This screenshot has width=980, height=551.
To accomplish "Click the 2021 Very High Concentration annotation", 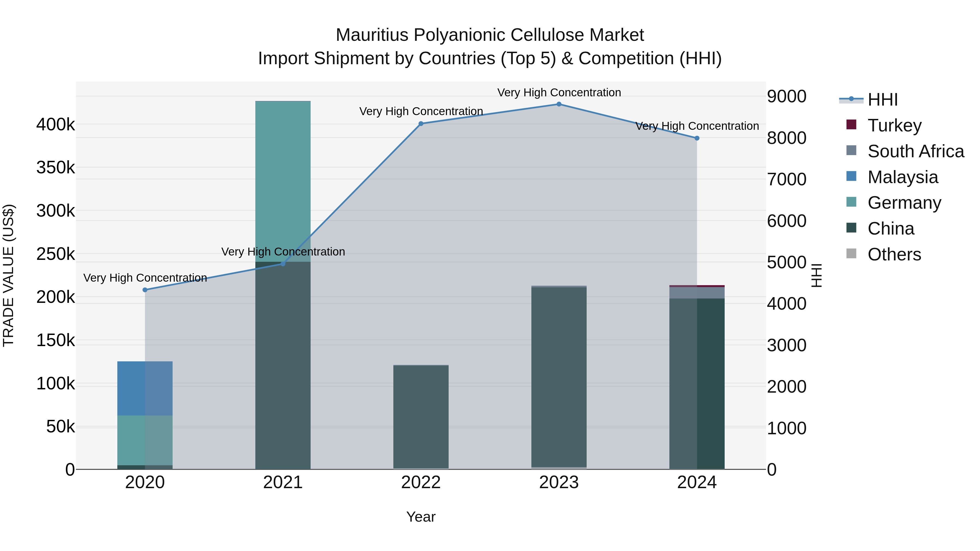I will click(x=283, y=252).
